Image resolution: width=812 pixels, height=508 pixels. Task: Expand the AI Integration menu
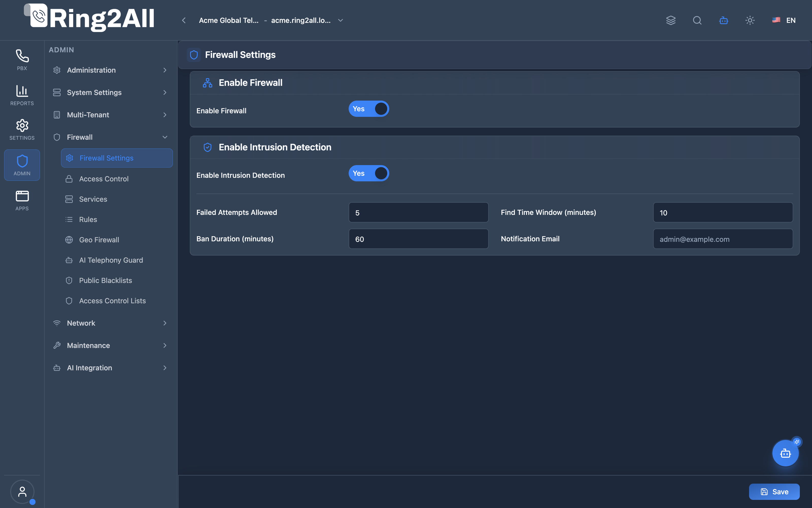click(110, 368)
